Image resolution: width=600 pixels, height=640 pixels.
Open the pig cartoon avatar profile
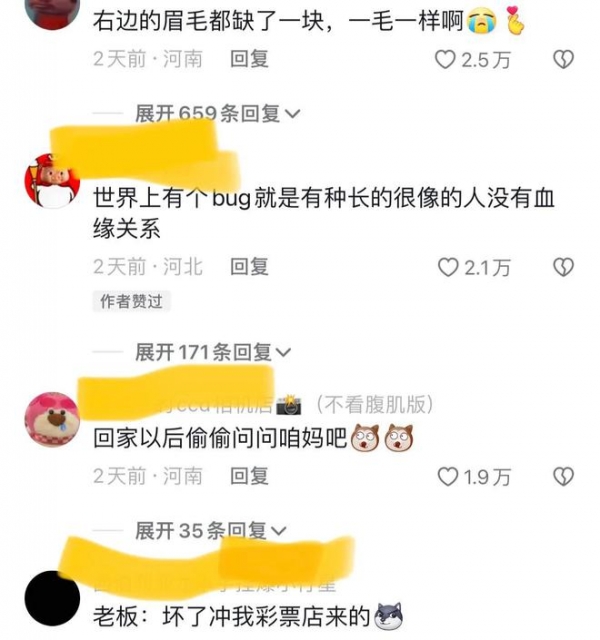coord(52,181)
